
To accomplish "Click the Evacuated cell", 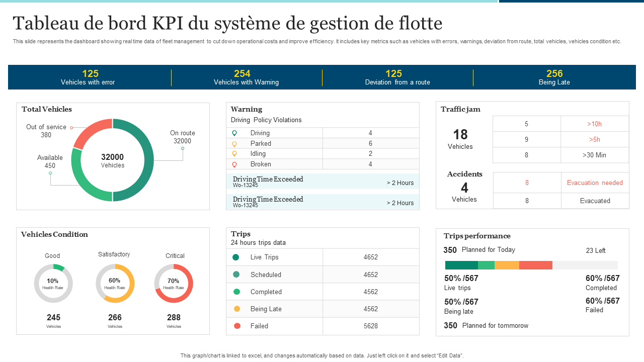I will pyautogui.click(x=595, y=201).
